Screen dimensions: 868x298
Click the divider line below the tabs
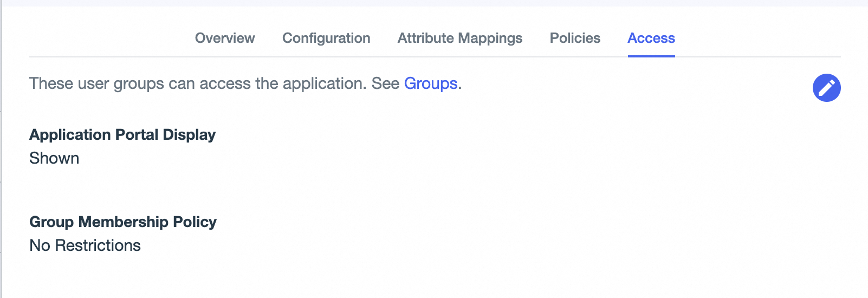(x=379, y=57)
